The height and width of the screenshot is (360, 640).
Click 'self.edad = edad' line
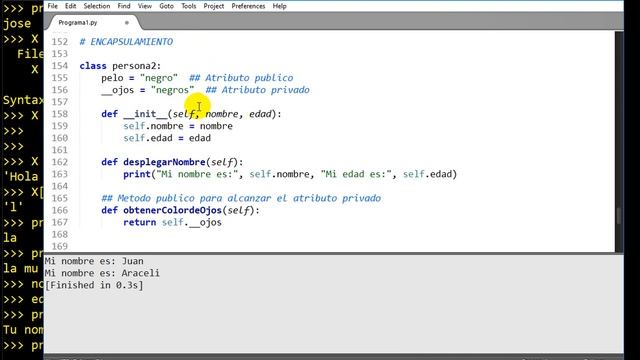pos(167,138)
